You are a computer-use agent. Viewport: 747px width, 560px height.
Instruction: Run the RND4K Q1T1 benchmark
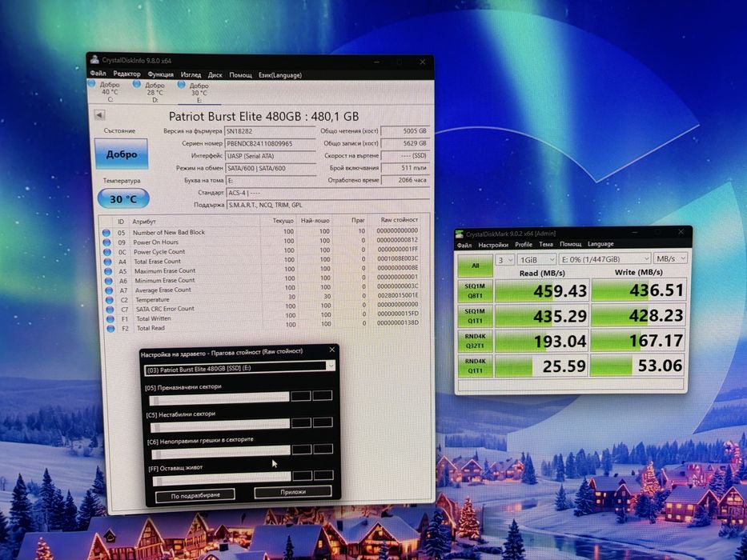pyautogui.click(x=475, y=366)
